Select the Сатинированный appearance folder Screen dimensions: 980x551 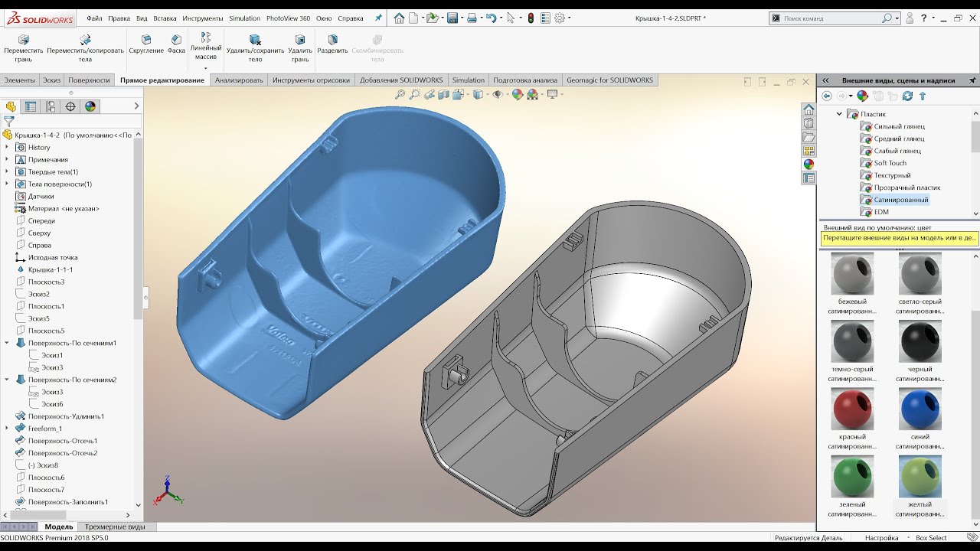901,200
